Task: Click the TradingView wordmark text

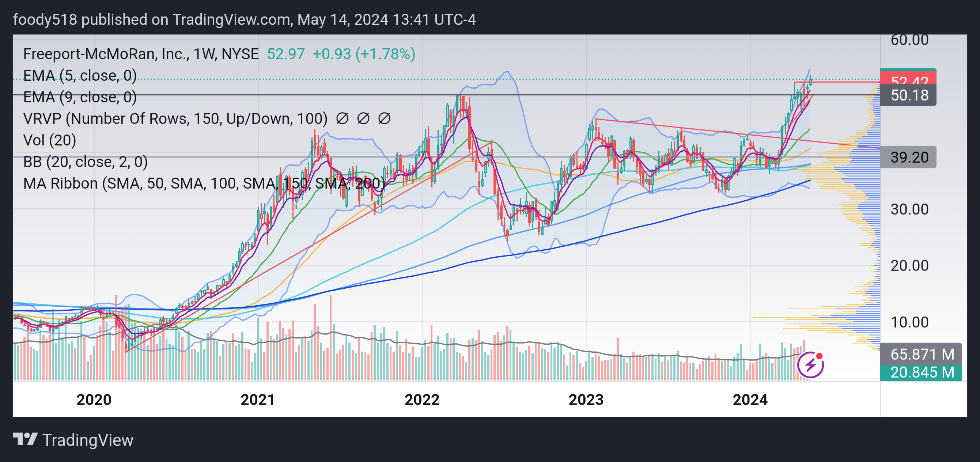Action: [x=88, y=440]
